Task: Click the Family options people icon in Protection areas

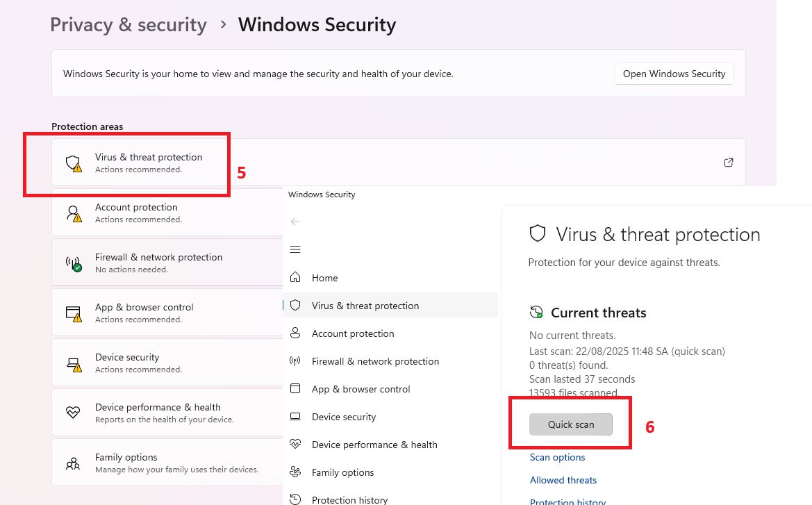Action: (x=73, y=463)
